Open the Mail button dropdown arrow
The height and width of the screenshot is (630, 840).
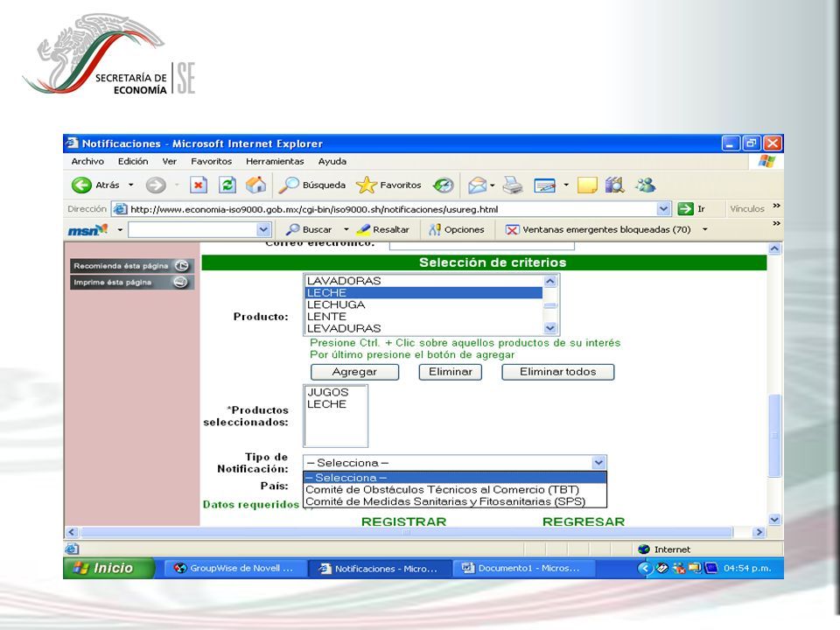click(492, 185)
